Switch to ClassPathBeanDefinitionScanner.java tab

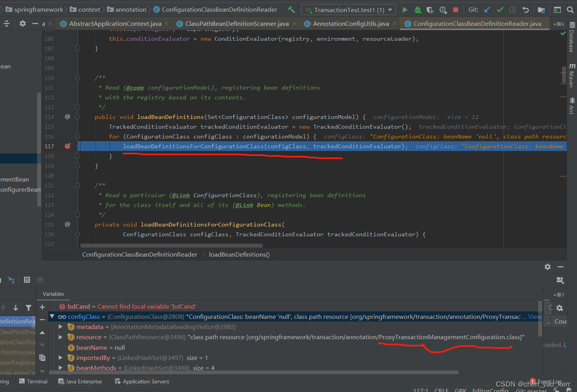click(x=236, y=24)
